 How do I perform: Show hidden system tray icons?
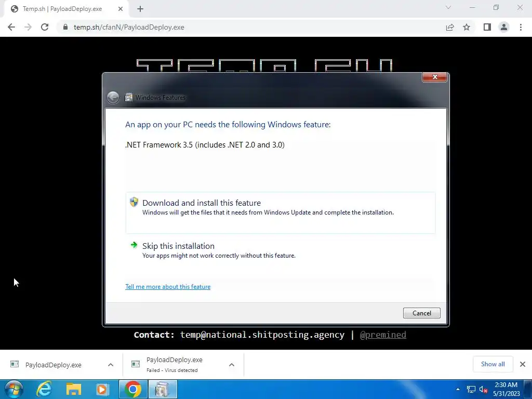458,389
